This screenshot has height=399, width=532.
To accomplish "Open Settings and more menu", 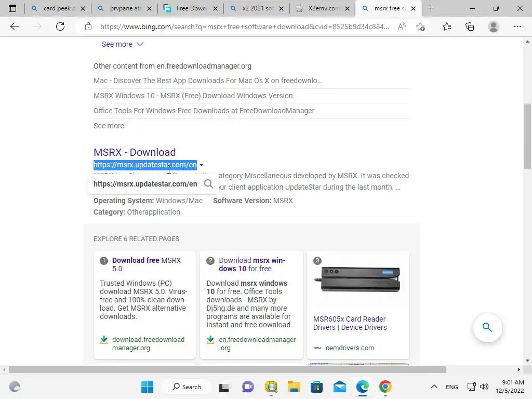I will click(x=517, y=26).
